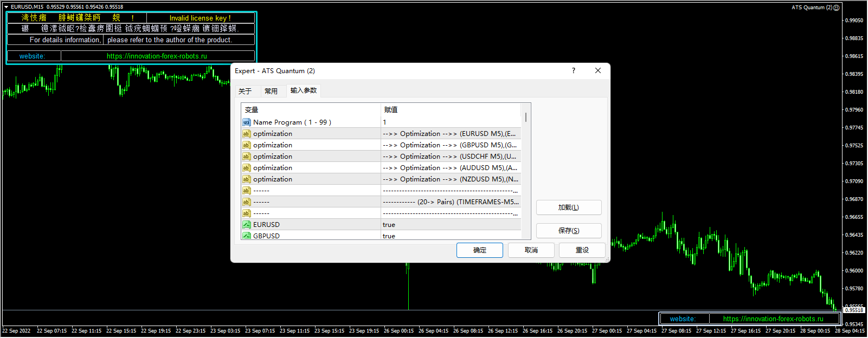868x338 pixels.
Task: Switch to the 常用 tab
Action: 271,91
